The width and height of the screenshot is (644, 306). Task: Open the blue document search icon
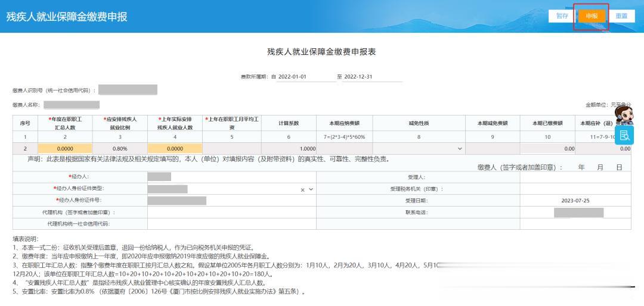624,135
